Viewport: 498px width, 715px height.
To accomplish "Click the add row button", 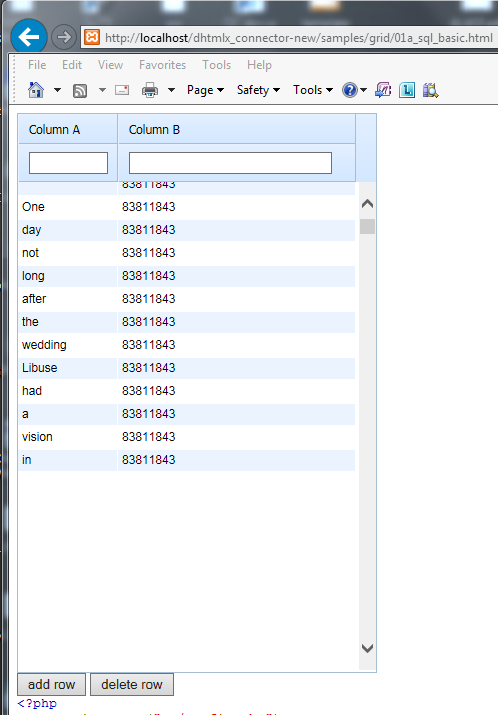I will tap(52, 684).
